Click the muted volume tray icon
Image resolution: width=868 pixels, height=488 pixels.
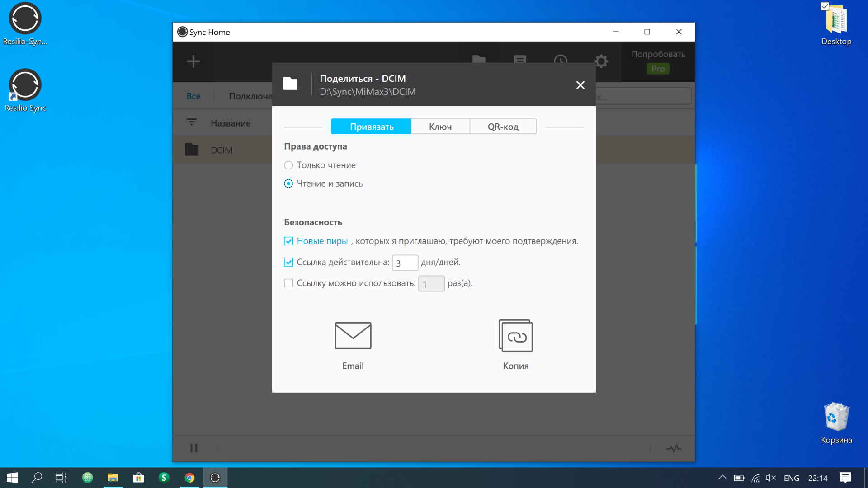pos(771,478)
